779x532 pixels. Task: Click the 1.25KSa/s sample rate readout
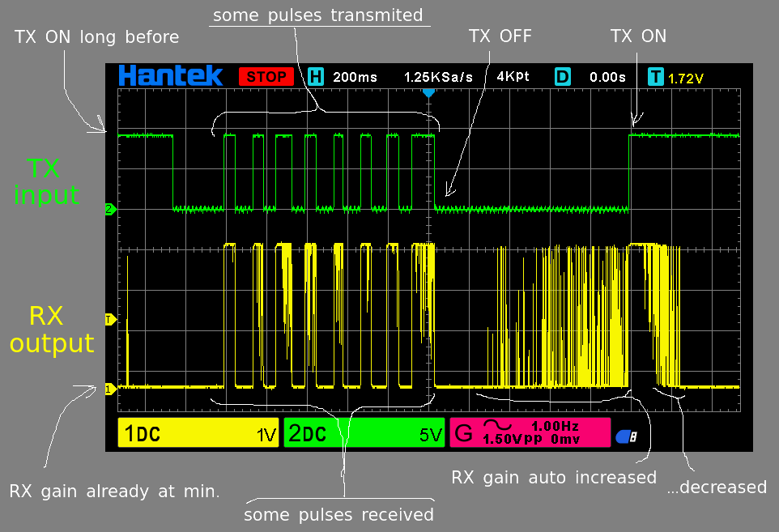tap(438, 77)
